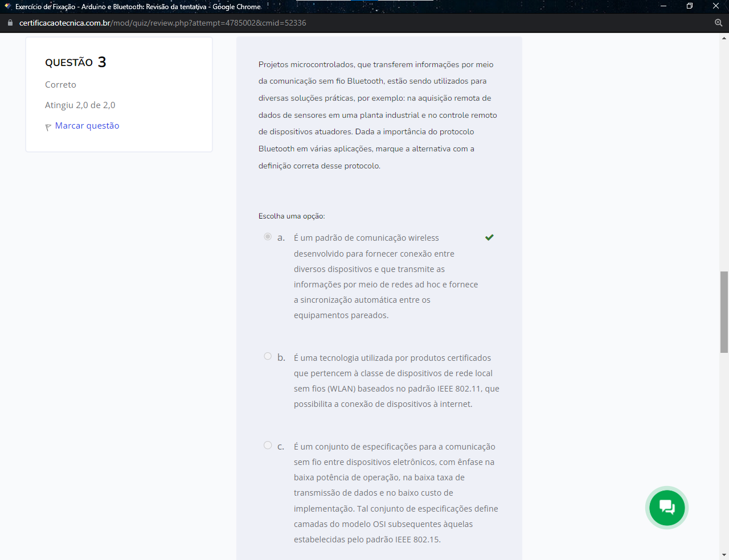Restore down the Chrome window
Viewport: 729px width, 560px height.
click(x=690, y=6)
